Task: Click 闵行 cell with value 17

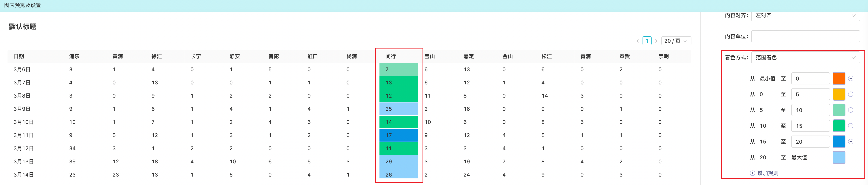Action: [x=399, y=135]
